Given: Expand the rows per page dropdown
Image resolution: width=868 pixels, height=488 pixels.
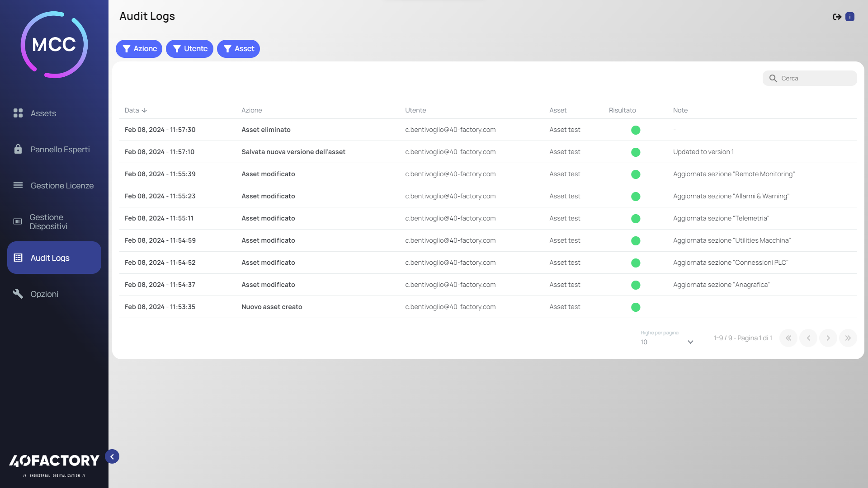Looking at the screenshot, I should coord(667,342).
